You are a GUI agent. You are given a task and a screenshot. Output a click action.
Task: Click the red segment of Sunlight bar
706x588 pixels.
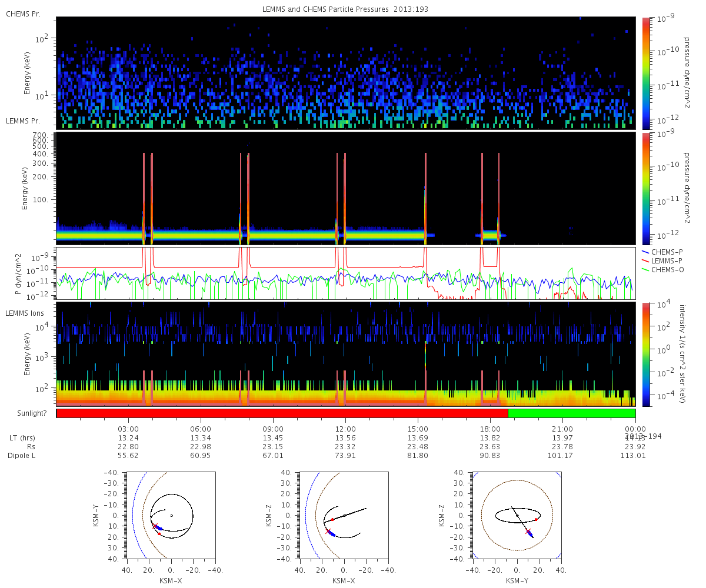(x=282, y=413)
